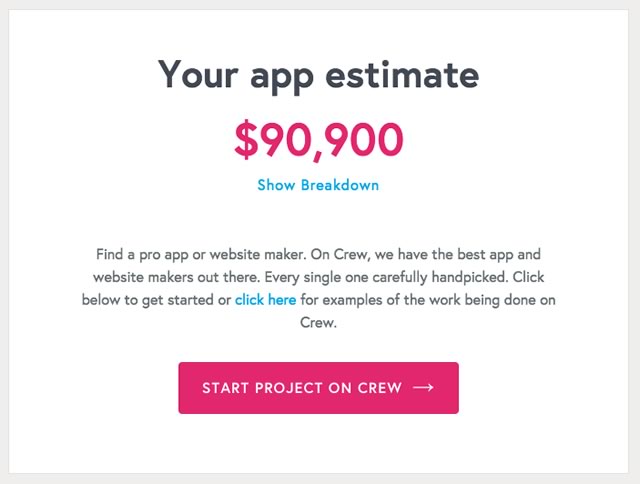Click the final 'Crew.' word of the paragraph

tap(318, 323)
